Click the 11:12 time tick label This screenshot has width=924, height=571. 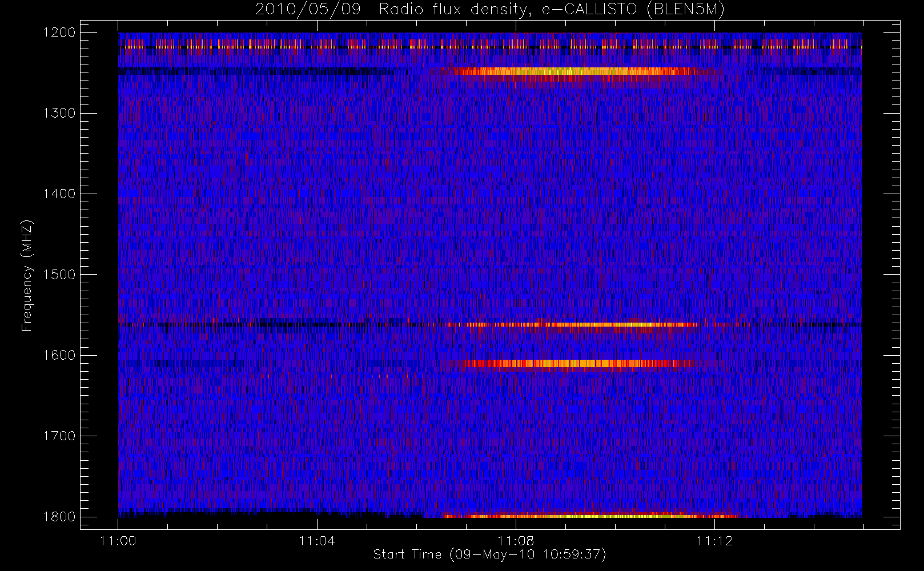tap(714, 541)
